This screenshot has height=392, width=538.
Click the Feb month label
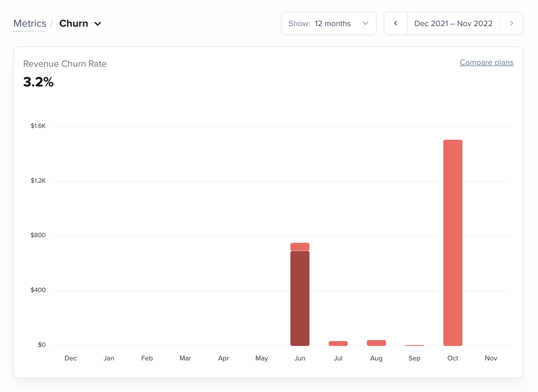pyautogui.click(x=147, y=358)
